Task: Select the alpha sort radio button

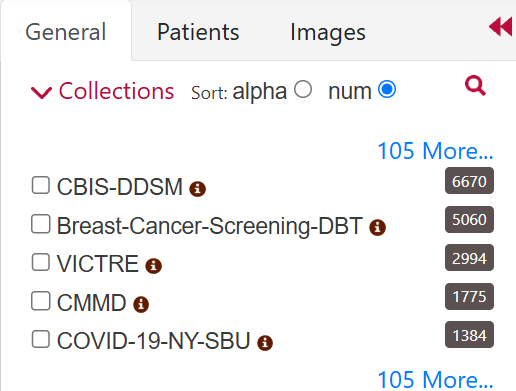Action: pos(303,89)
